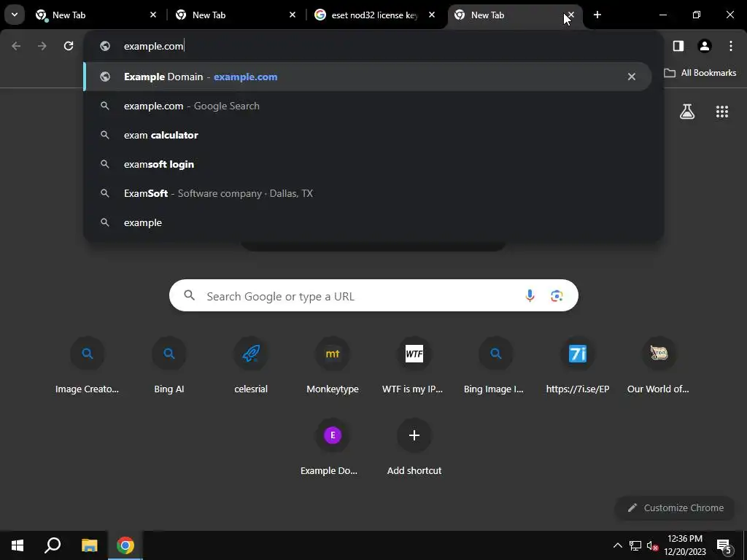Start voice search with microphone icon

pos(530,296)
